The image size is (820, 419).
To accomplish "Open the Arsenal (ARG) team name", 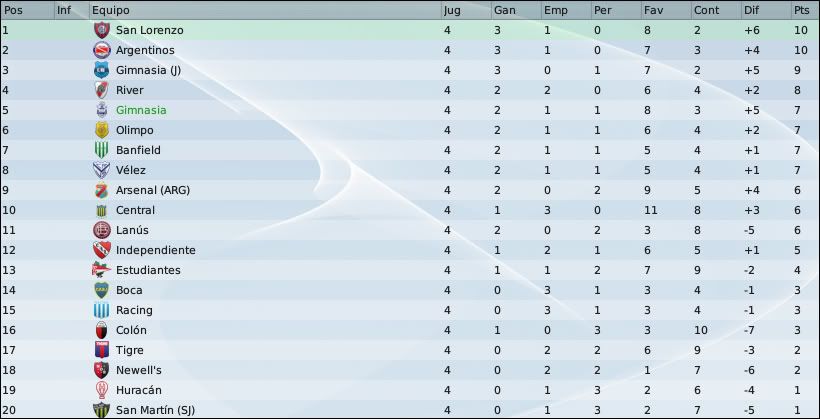I will pos(153,190).
